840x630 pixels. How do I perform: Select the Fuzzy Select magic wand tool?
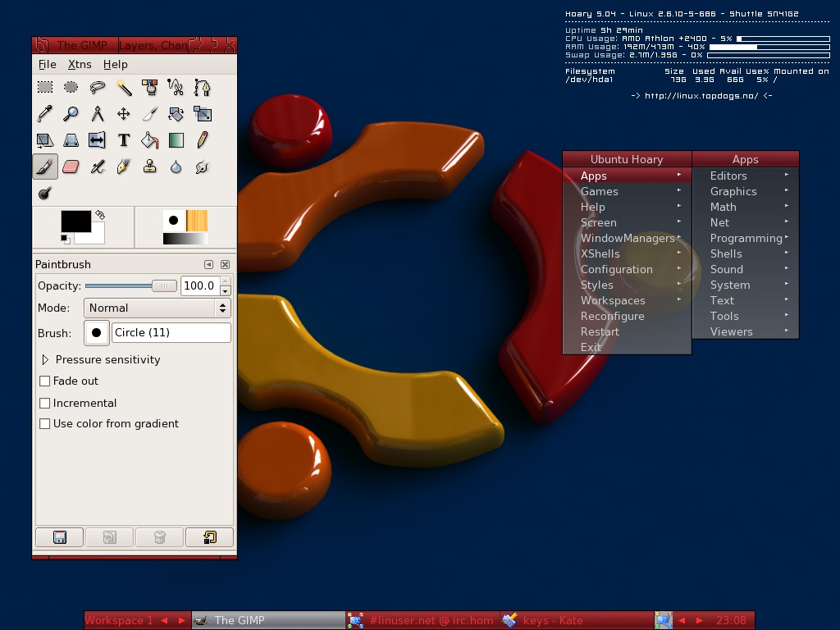pos(124,87)
